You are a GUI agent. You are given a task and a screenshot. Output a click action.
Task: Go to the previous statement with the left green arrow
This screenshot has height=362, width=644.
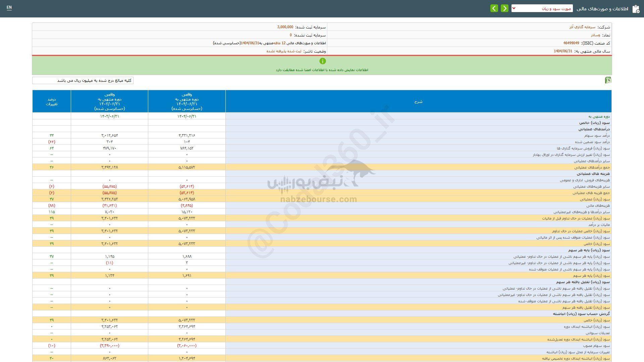pos(494,8)
